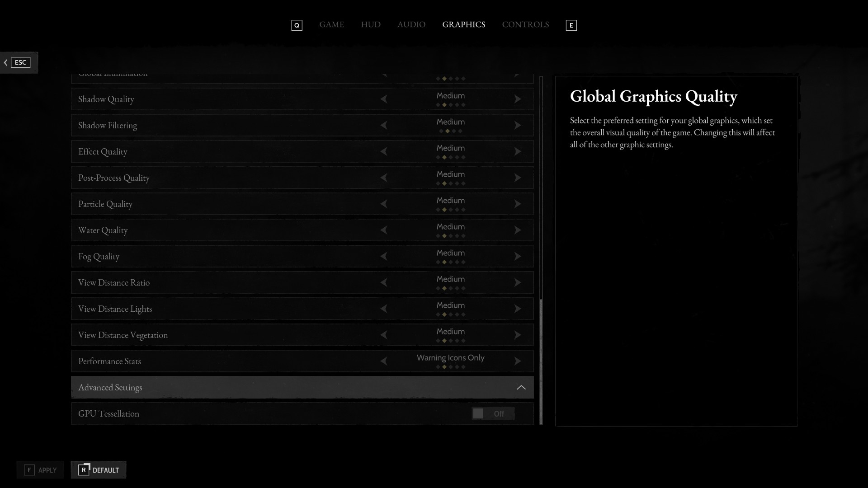
Task: Step View Distance Vegetation left arrow
Action: (384, 335)
